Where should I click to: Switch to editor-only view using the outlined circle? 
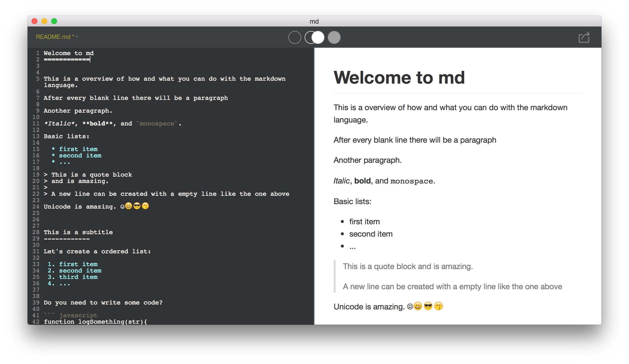point(295,37)
